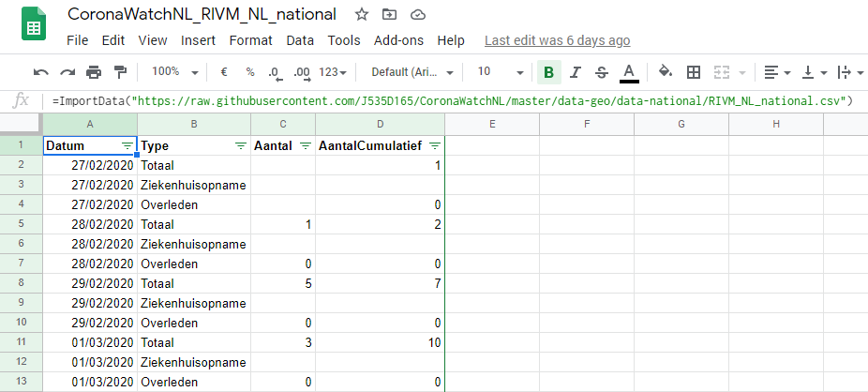Open the zoom 100% dropdown

click(175, 72)
